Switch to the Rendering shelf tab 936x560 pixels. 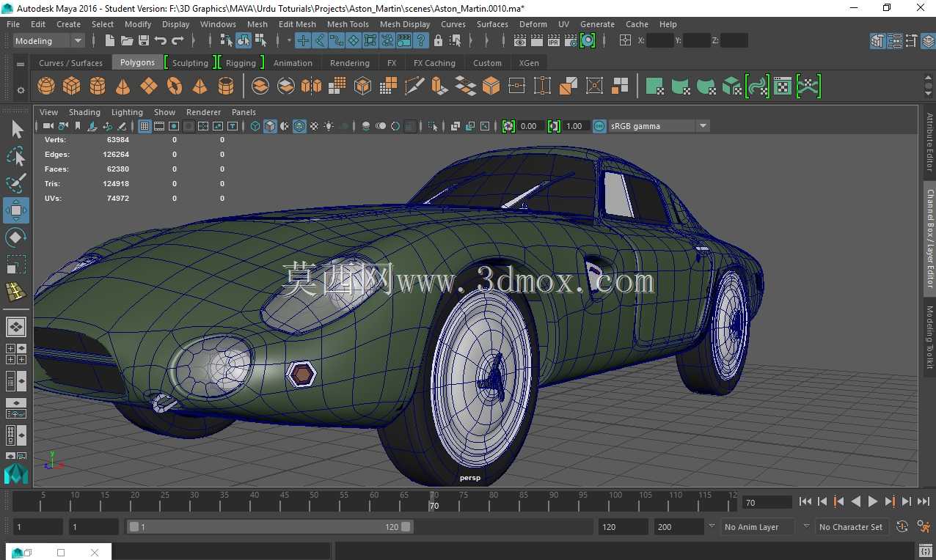(x=349, y=63)
